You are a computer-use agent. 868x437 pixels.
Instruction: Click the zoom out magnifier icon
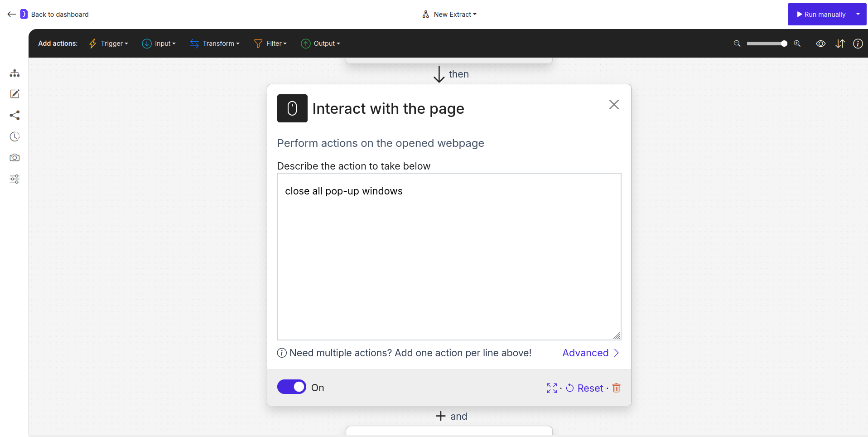pos(737,44)
